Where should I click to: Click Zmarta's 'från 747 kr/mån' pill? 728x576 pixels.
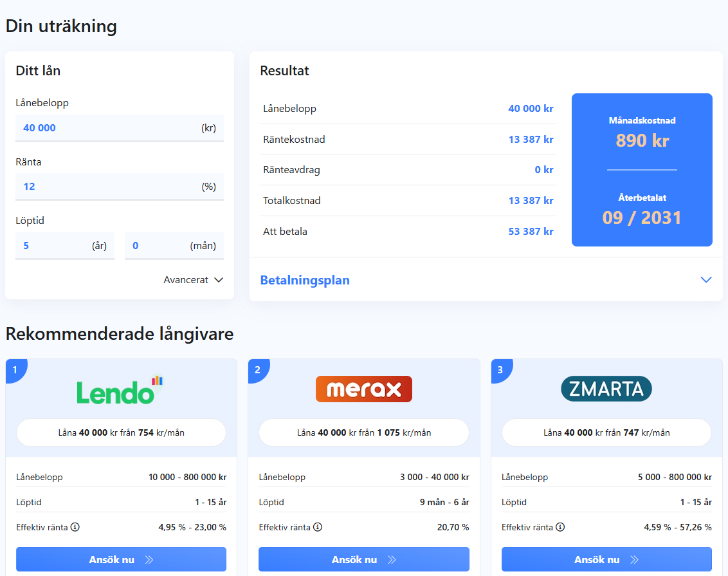click(606, 432)
